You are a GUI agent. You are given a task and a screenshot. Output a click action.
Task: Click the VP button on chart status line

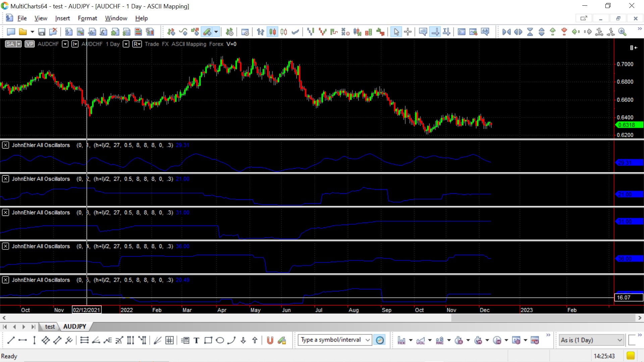click(x=30, y=44)
